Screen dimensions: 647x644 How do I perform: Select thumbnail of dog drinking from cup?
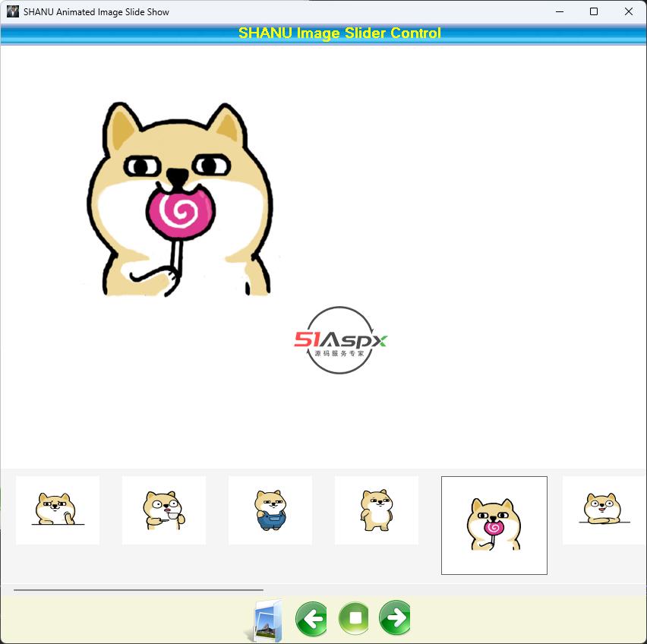(164, 510)
